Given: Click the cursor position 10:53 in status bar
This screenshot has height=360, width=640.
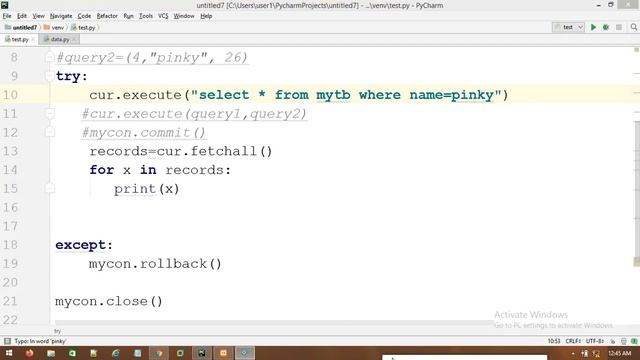Looking at the screenshot, I should [554, 341].
